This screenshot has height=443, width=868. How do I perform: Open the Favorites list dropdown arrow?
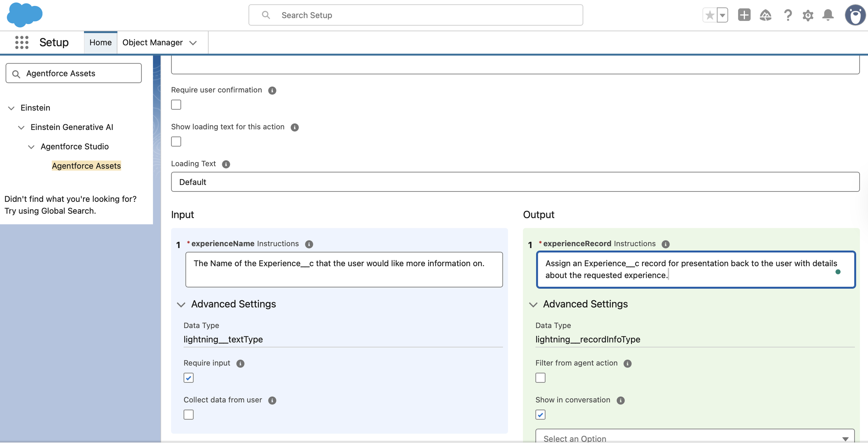coord(722,15)
